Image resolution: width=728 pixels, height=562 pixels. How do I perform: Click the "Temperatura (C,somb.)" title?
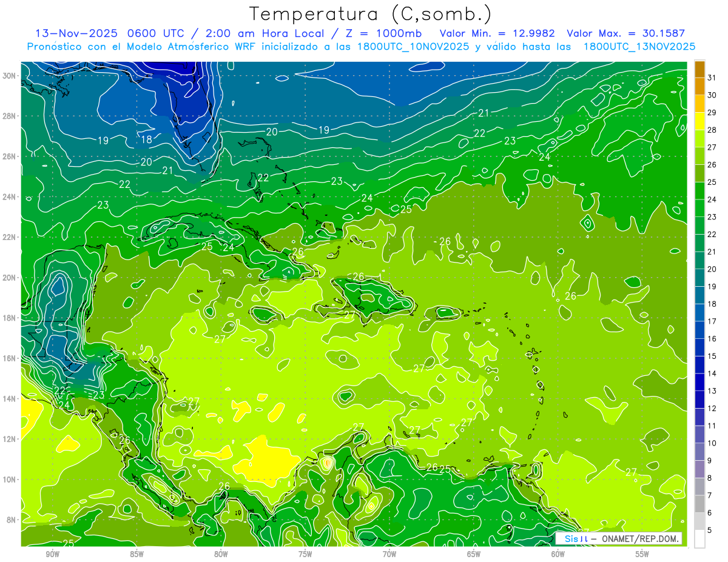371,13
